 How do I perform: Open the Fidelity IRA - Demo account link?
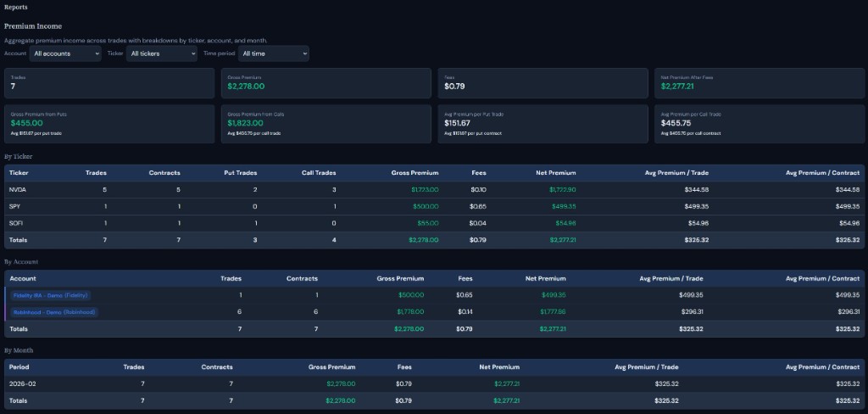click(51, 295)
